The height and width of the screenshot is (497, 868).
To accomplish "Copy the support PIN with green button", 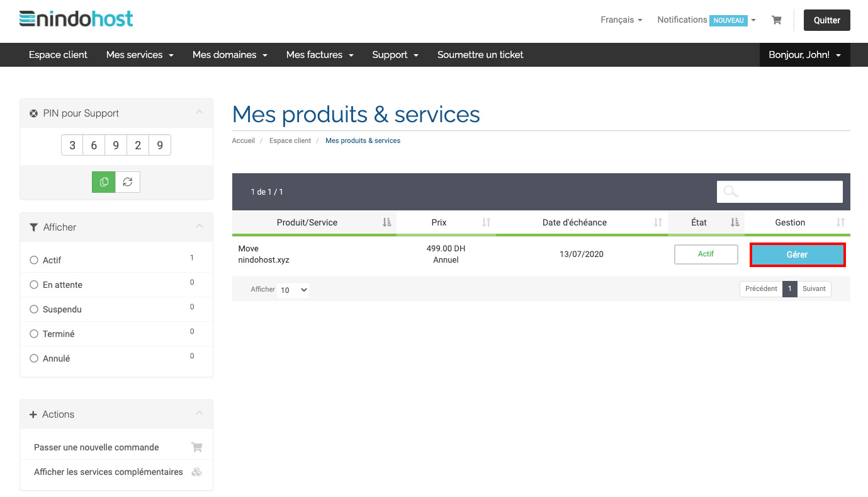I will click(x=104, y=182).
